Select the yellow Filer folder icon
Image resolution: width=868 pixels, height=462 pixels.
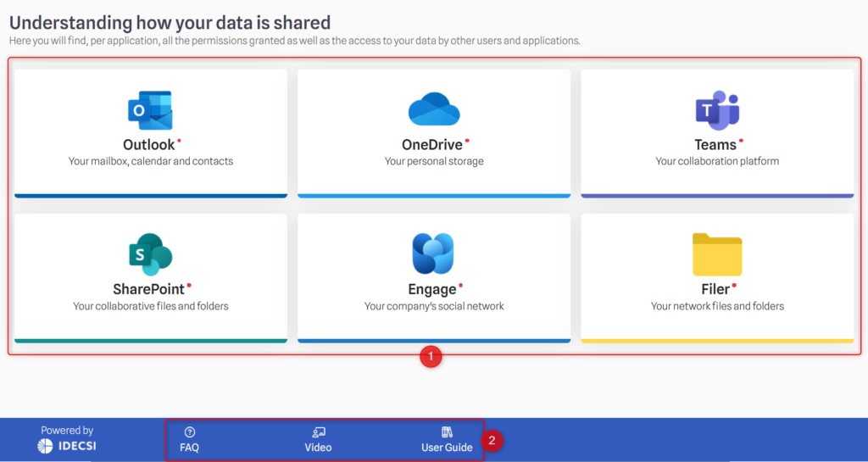pyautogui.click(x=717, y=254)
